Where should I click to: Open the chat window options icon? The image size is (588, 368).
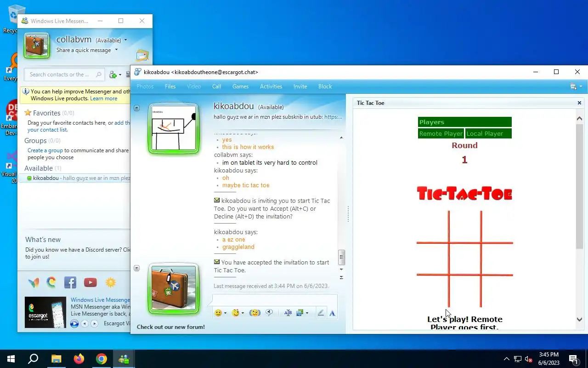(573, 86)
